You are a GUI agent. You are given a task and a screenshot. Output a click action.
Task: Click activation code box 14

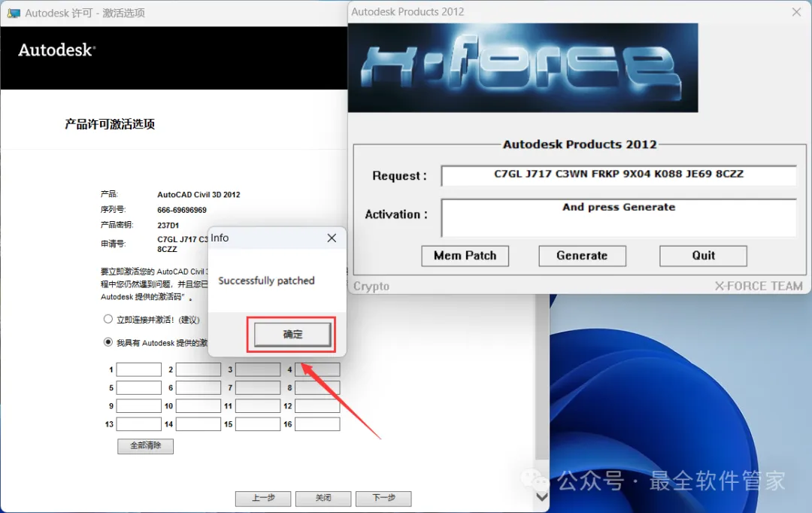point(198,424)
